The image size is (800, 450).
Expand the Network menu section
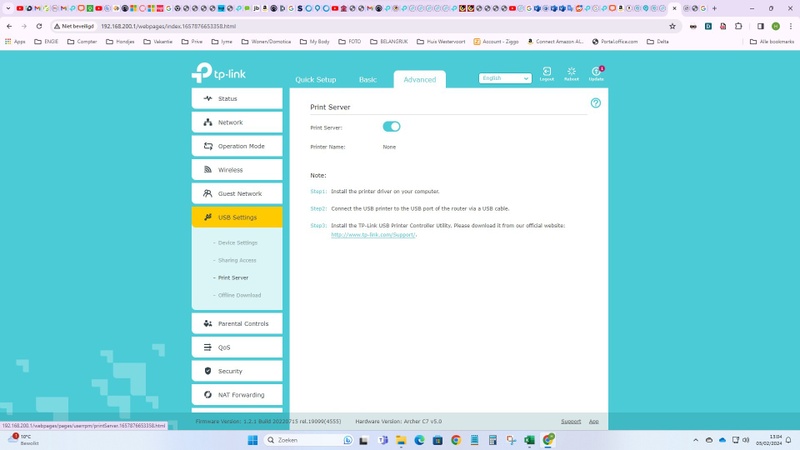[237, 122]
